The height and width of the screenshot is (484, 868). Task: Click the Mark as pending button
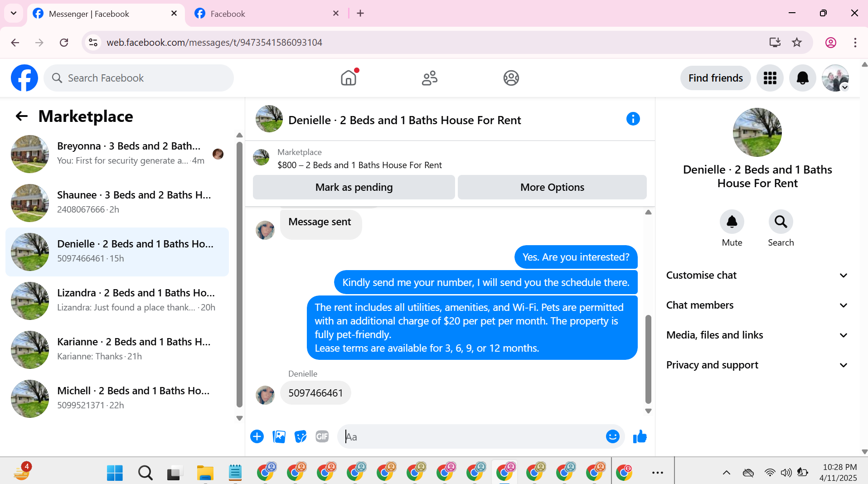click(354, 187)
